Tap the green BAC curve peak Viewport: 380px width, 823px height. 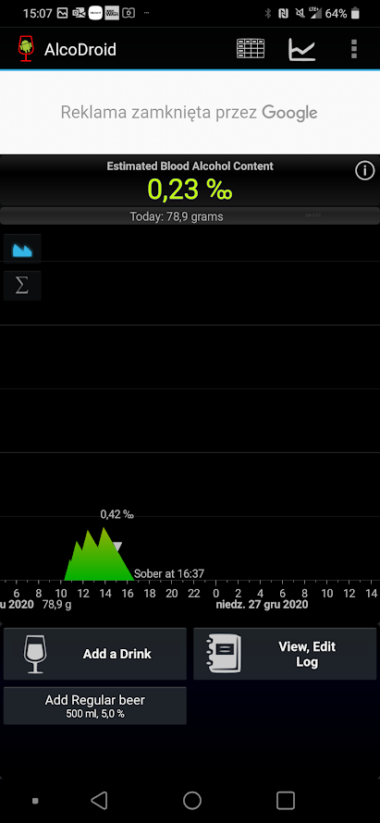click(104, 529)
